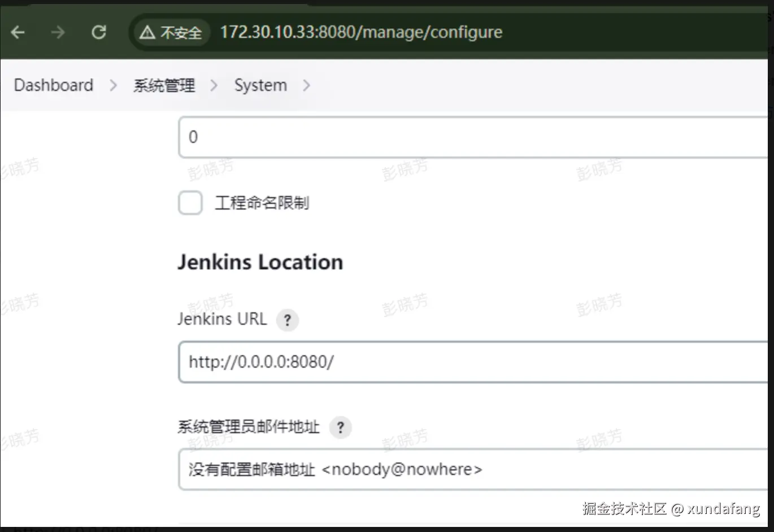Enable the 工程命名限制 checkbox

(190, 203)
